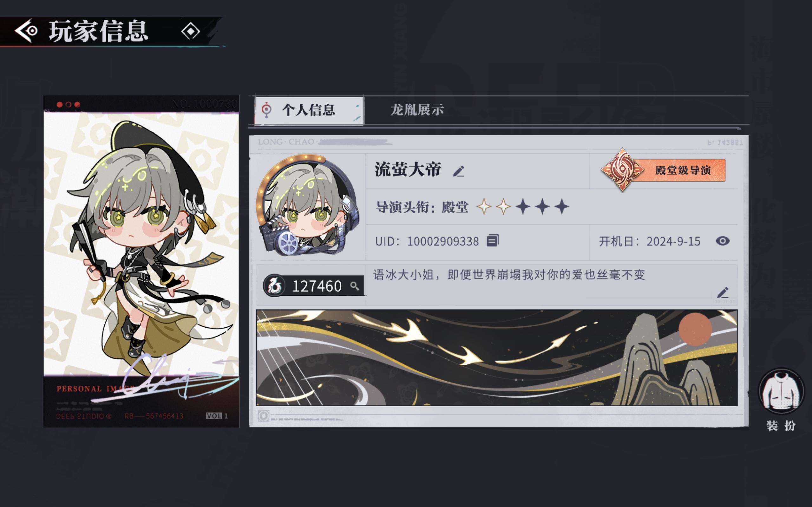This screenshot has width=812, height=507.
Task: Click the black and gold landscape banner
Action: (497, 358)
